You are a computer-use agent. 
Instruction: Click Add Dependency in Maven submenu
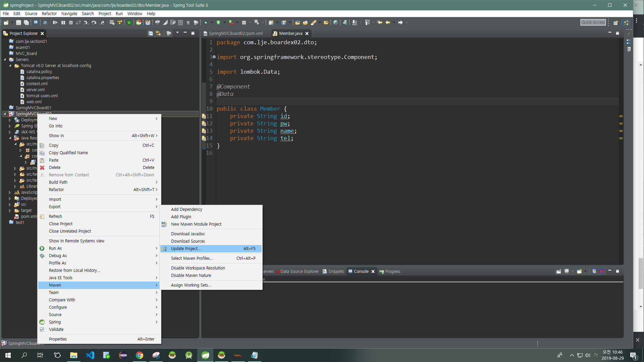pyautogui.click(x=186, y=209)
